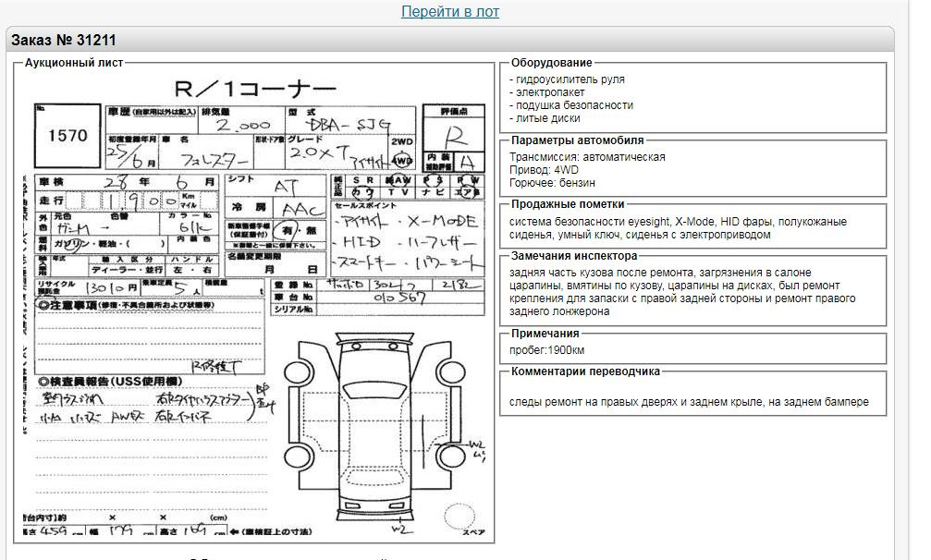Select 'Трансмиссия: автоматическая' line
Screen dimensions: 931x560
click(x=587, y=157)
